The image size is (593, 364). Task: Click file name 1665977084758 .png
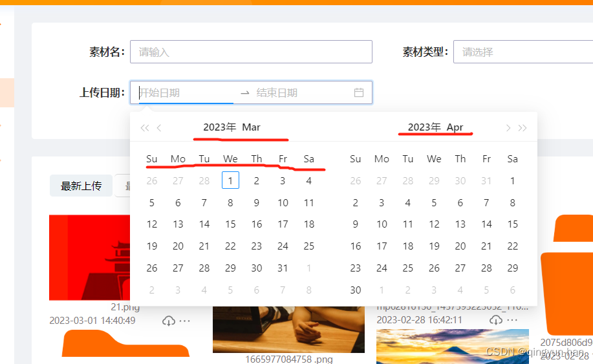[x=289, y=359]
